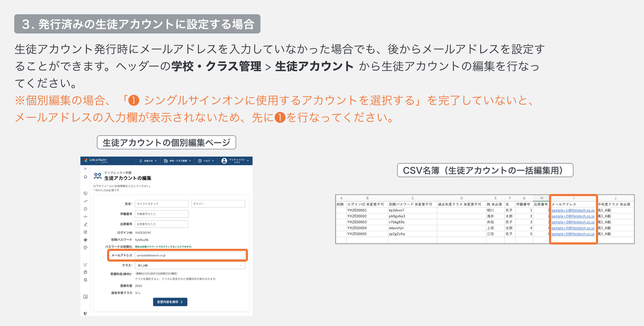Select the checkmark circle sidebar icon
Screen dimensions: 644x326
[85, 209]
